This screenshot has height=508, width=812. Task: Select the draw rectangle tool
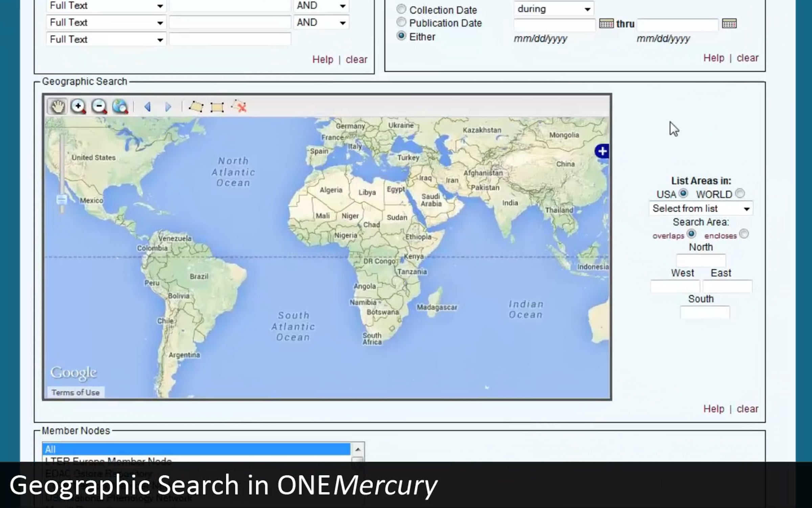point(217,107)
